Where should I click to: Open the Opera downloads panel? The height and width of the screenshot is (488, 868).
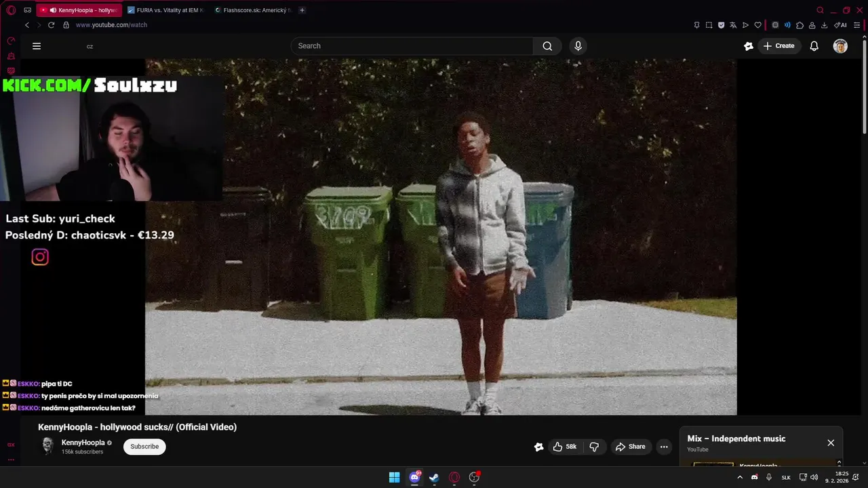coord(824,25)
